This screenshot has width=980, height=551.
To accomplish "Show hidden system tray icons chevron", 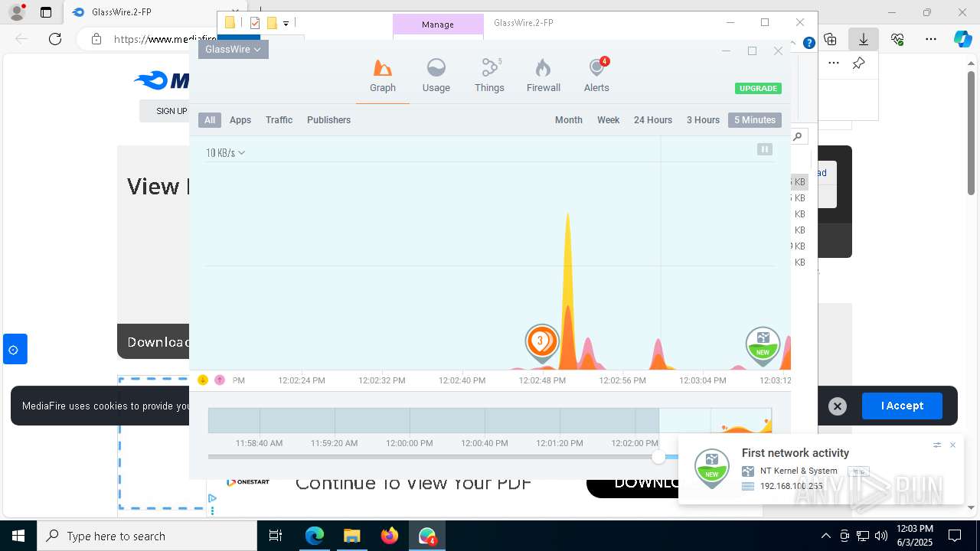I will click(825, 536).
